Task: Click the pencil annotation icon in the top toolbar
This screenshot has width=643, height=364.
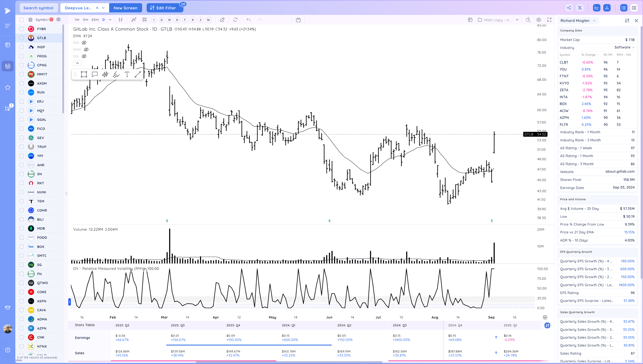Action: 222,20
